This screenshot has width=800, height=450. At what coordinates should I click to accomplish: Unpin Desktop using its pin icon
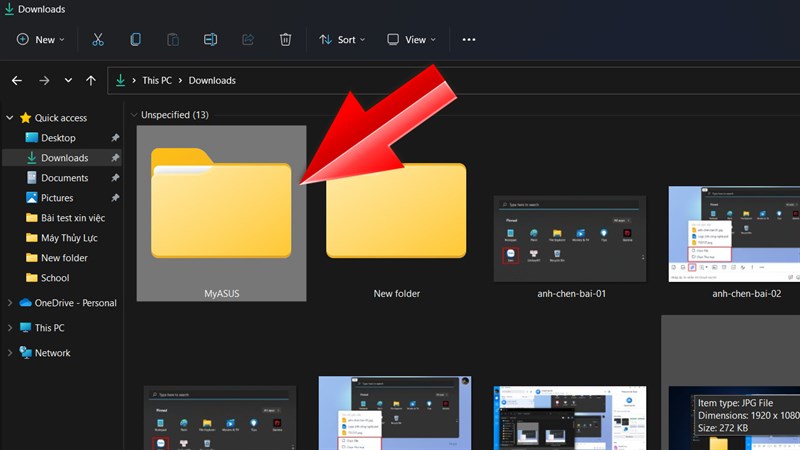[115, 138]
